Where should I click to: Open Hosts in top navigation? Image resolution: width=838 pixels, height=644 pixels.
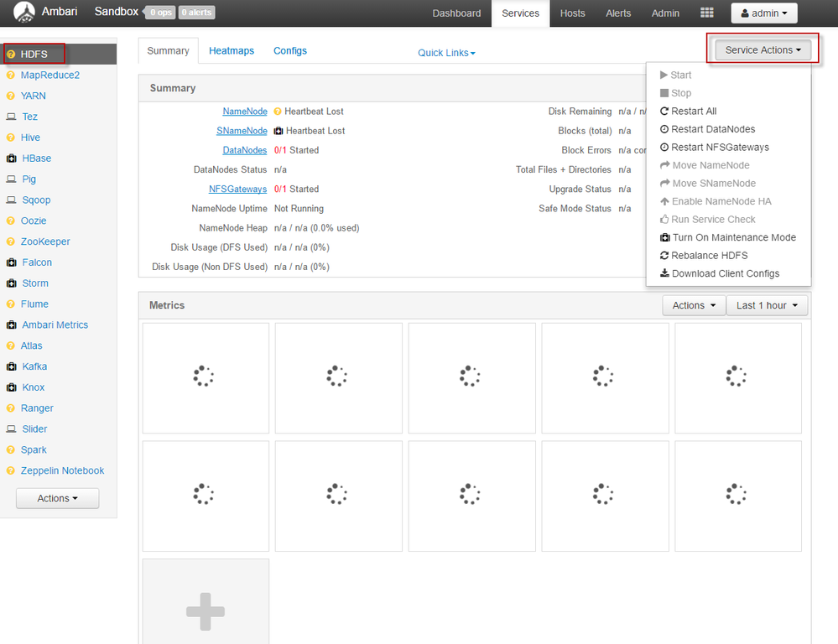pyautogui.click(x=572, y=13)
